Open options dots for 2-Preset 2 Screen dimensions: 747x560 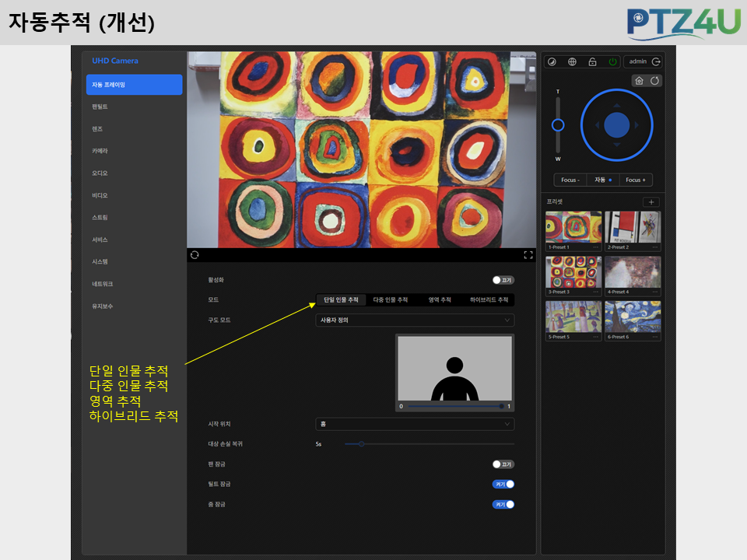pyautogui.click(x=655, y=247)
